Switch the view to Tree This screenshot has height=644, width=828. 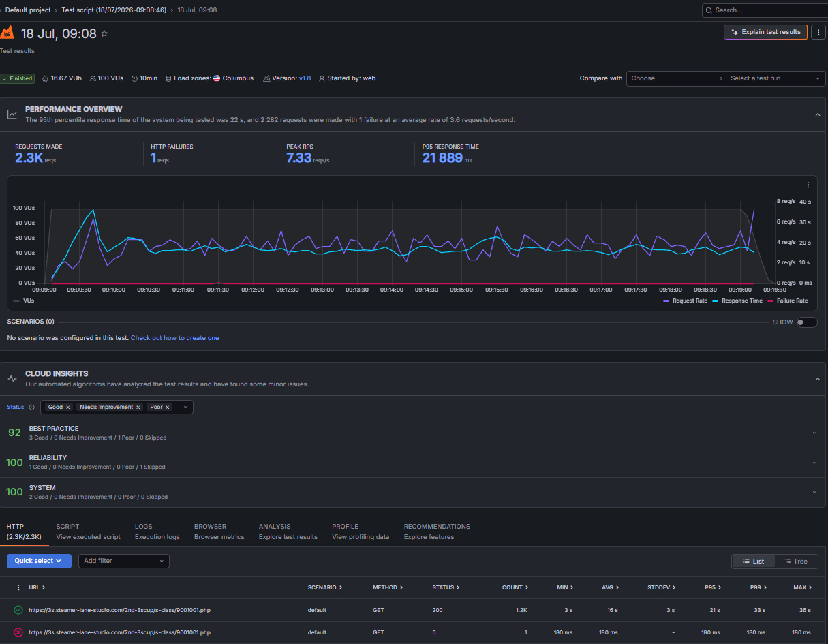pyautogui.click(x=795, y=562)
